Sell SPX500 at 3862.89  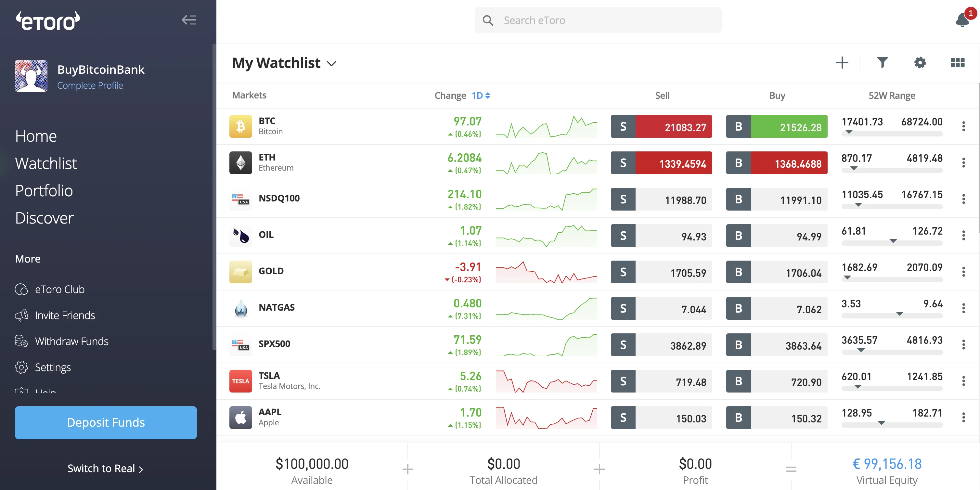662,345
